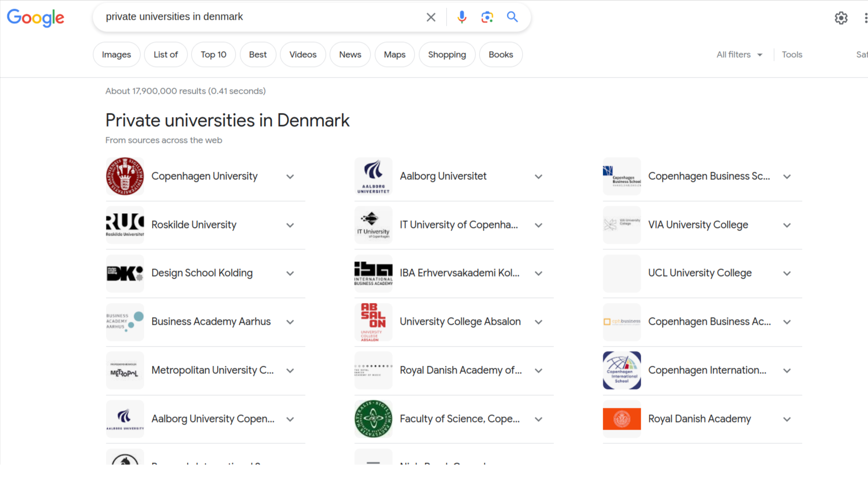Click the Copenhagen International School logo
This screenshot has width=868, height=497.
pos(622,370)
